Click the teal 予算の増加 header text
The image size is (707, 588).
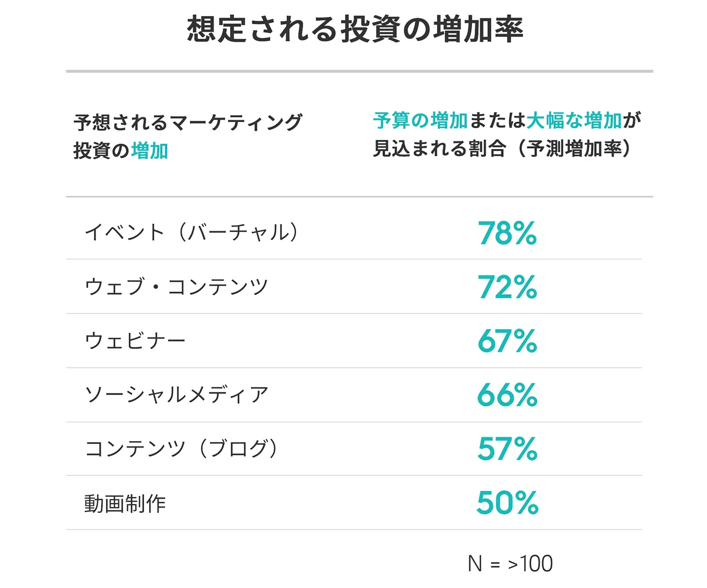click(421, 121)
